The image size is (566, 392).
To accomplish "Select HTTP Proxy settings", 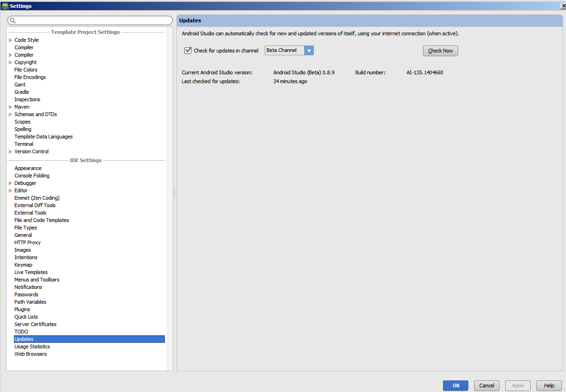I will [x=27, y=242].
